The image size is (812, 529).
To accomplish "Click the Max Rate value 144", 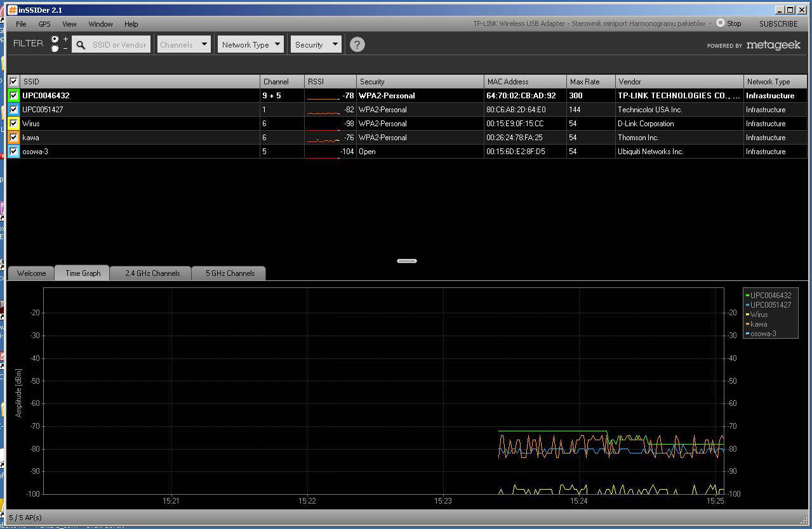I will click(x=575, y=110).
